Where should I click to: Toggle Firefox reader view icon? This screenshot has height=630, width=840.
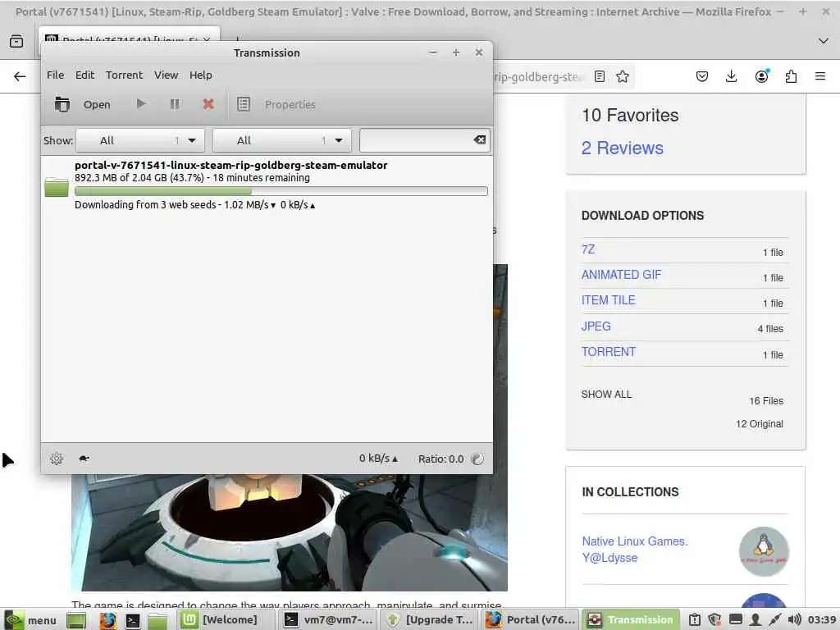(600, 76)
